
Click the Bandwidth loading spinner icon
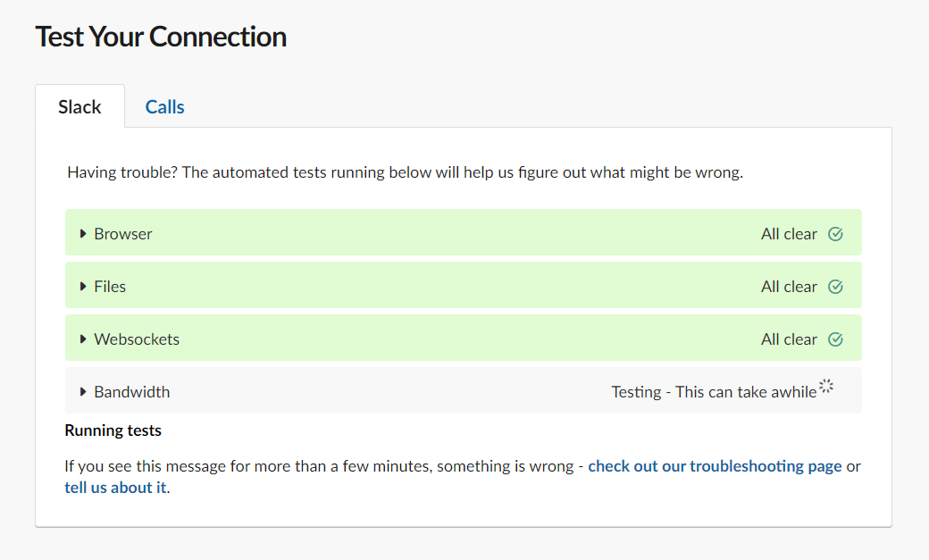click(x=826, y=386)
